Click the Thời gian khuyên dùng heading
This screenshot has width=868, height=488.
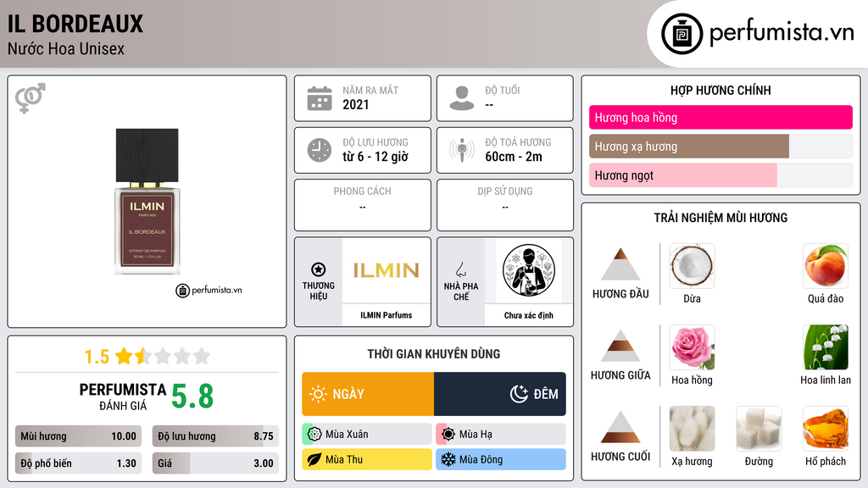tap(434, 354)
